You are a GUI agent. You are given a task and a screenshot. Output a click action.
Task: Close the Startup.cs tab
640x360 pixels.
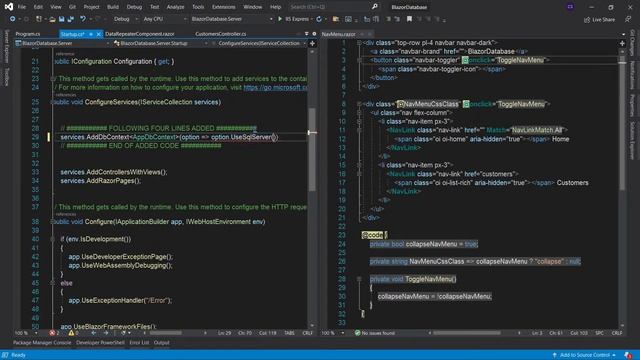pos(98,34)
